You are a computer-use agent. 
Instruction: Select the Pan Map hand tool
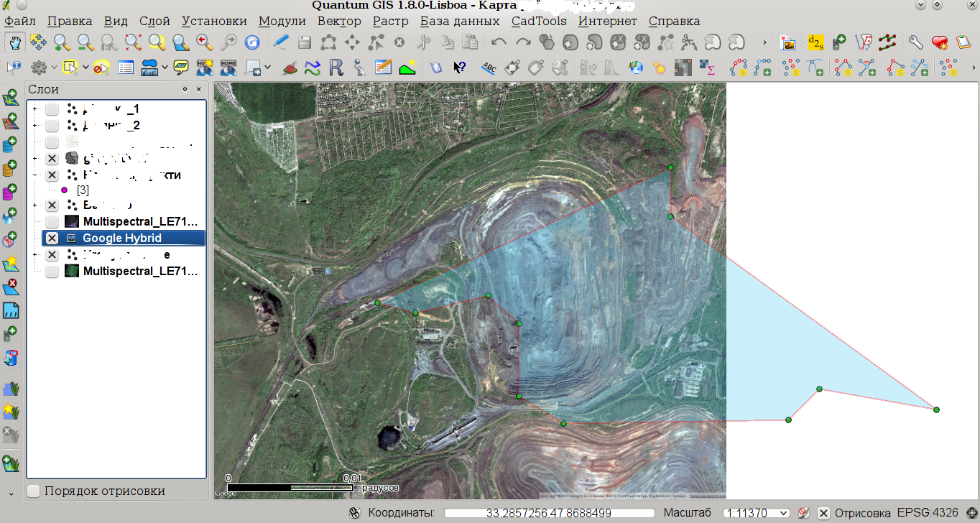pyautogui.click(x=14, y=42)
